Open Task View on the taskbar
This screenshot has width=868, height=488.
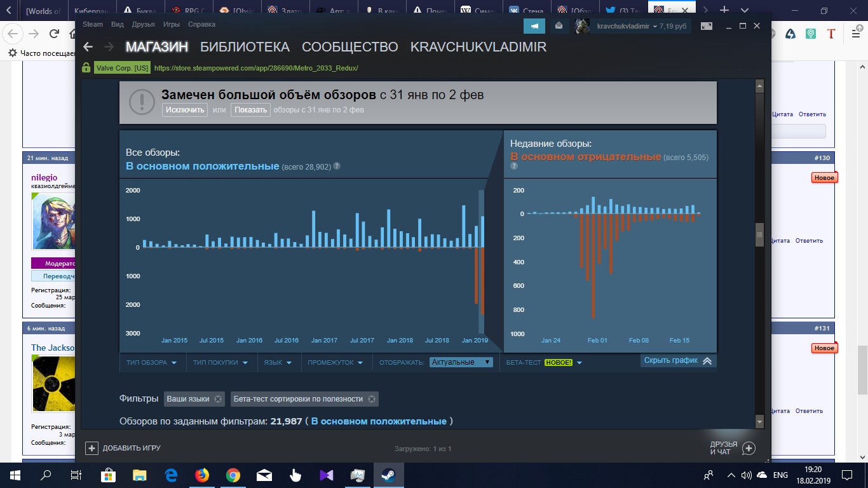coord(76,475)
